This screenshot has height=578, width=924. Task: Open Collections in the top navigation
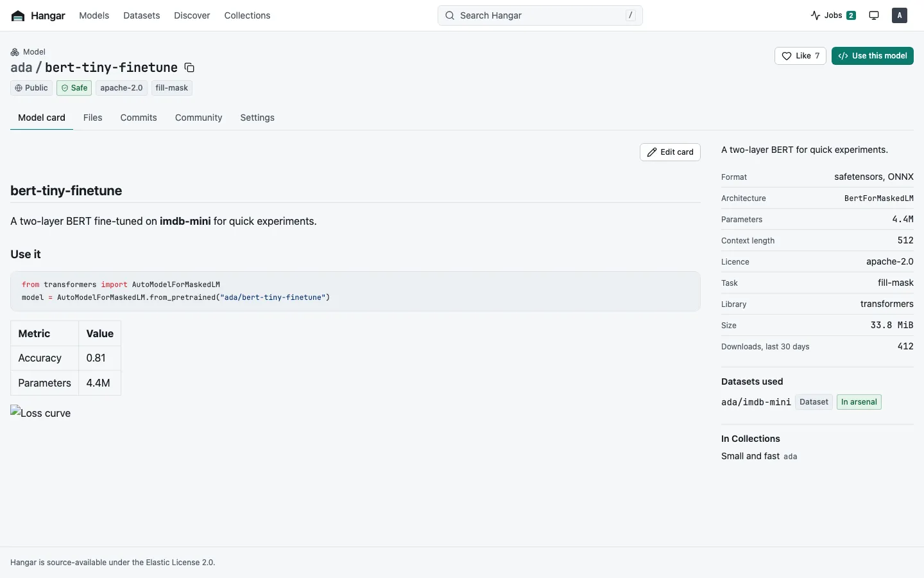click(x=247, y=15)
